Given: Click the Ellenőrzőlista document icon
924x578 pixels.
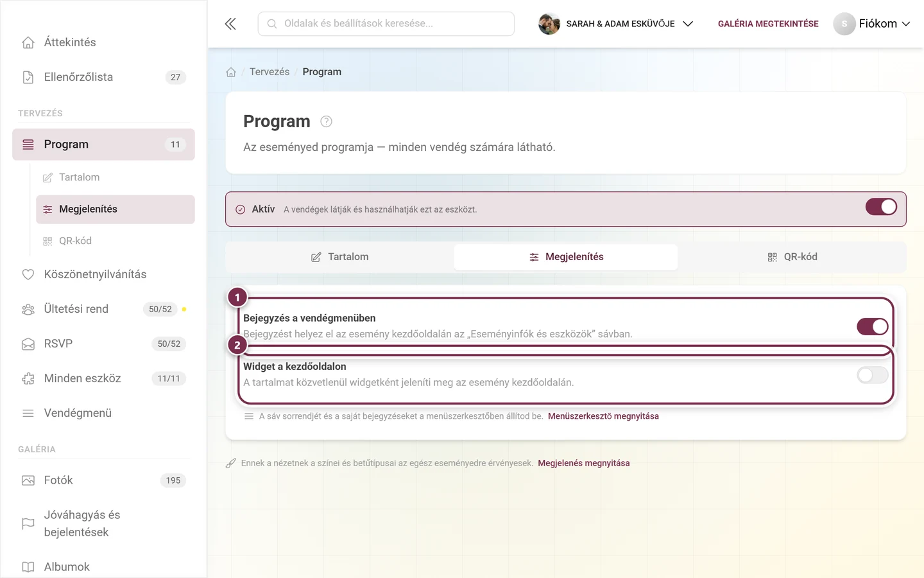Looking at the screenshot, I should 28,77.
